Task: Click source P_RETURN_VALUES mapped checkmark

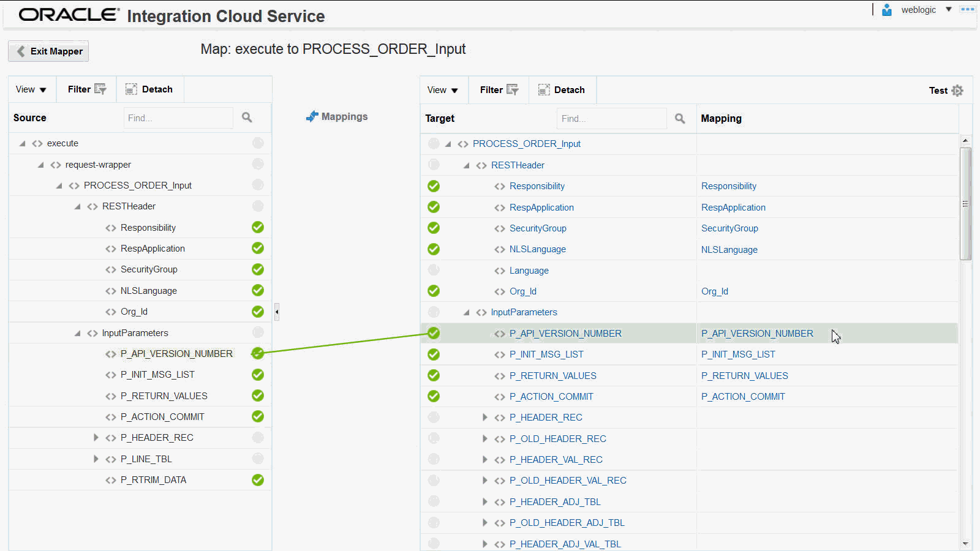Action: tap(258, 395)
